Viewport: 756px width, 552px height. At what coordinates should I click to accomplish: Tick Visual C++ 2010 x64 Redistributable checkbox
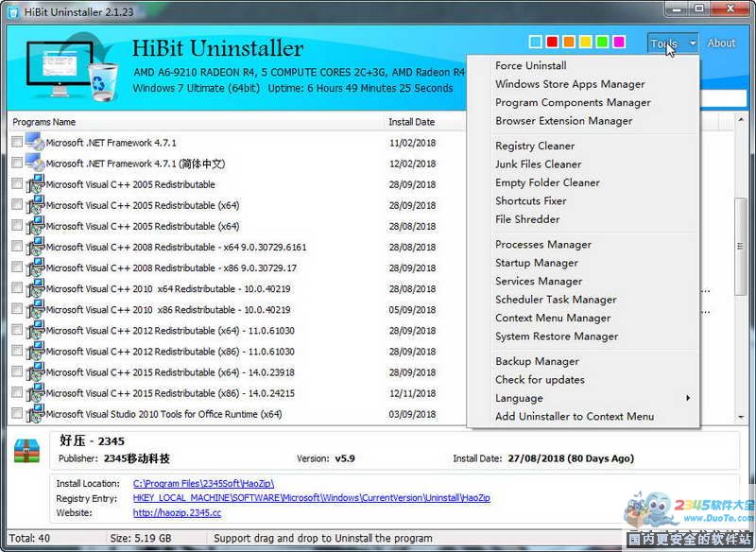pyautogui.click(x=17, y=287)
